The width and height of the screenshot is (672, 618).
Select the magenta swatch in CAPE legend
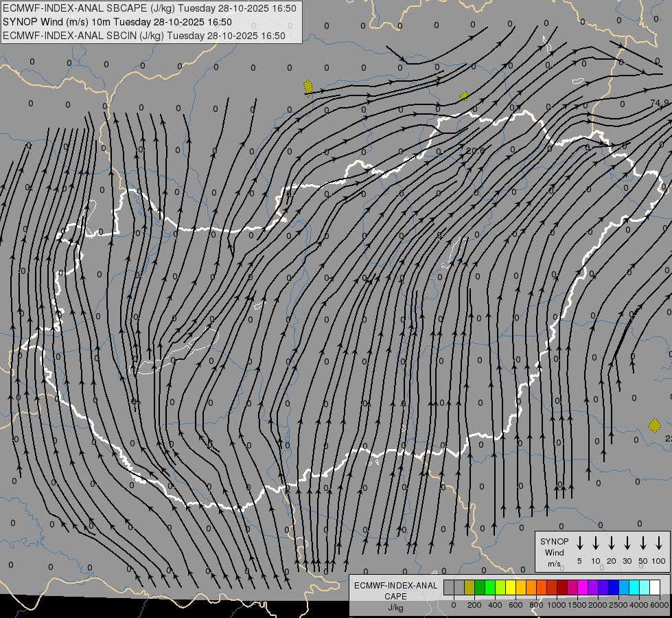[x=583, y=587]
